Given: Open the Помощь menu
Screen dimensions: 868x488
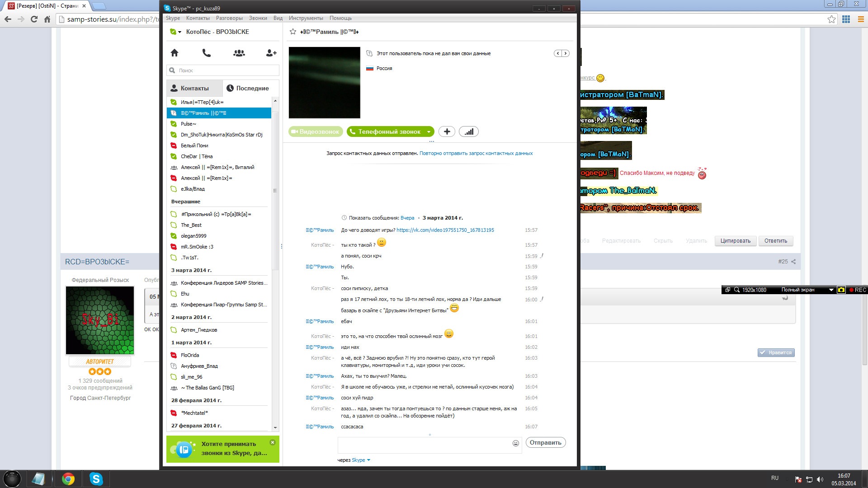Looking at the screenshot, I should click(340, 18).
